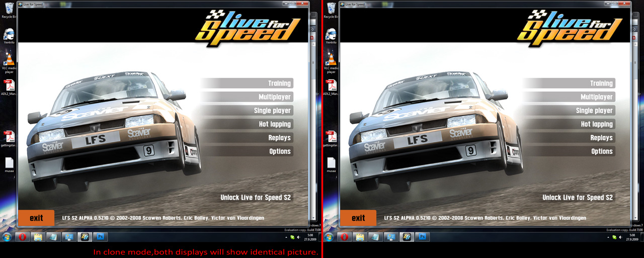Open Options on the right display
This screenshot has height=258, width=644.
pyautogui.click(x=569, y=151)
